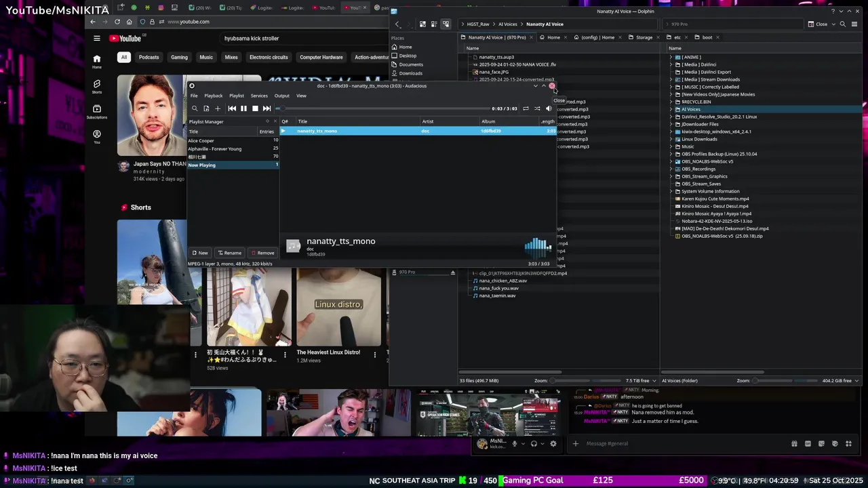Open the Audacious View menu
Viewport: 868px width, 488px height.
(x=301, y=96)
